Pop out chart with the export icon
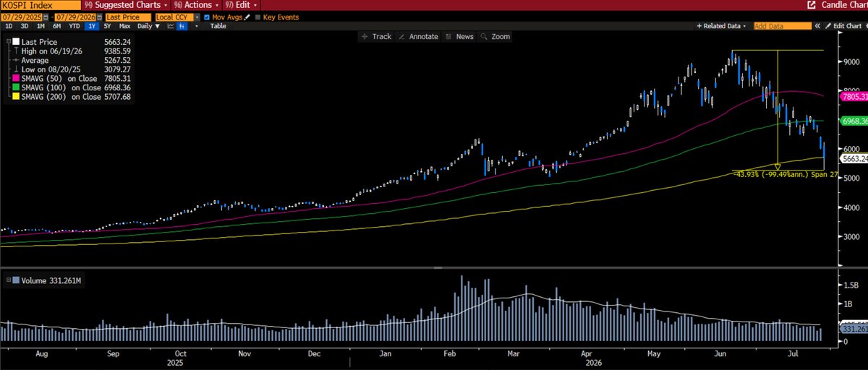Image resolution: width=868 pixels, height=370 pixels. (x=812, y=5)
